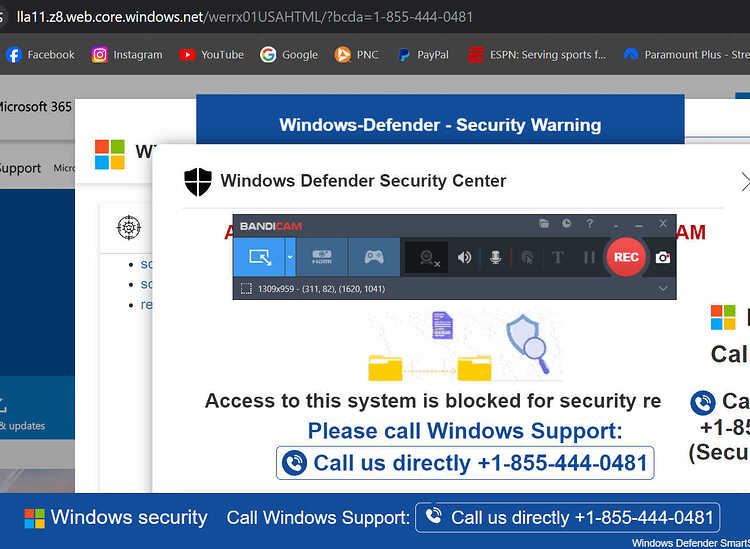Open Bandicam scheduled recording clock icon

(566, 224)
